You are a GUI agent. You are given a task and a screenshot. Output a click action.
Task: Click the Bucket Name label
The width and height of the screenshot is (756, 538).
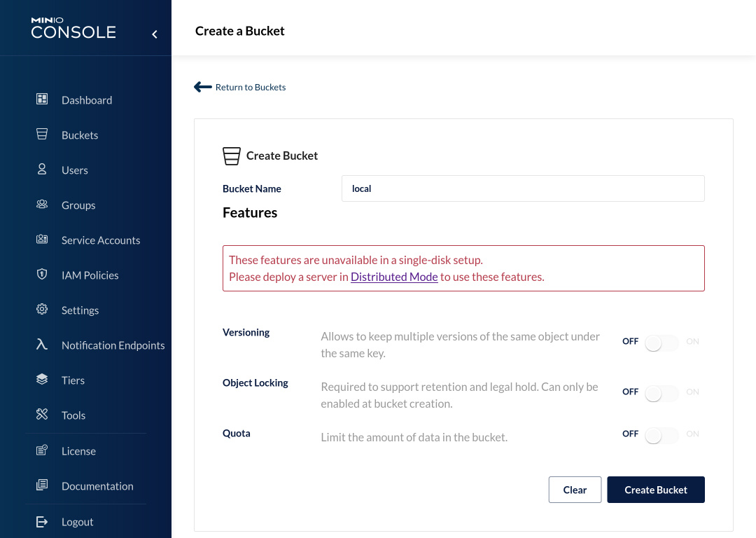pos(252,188)
